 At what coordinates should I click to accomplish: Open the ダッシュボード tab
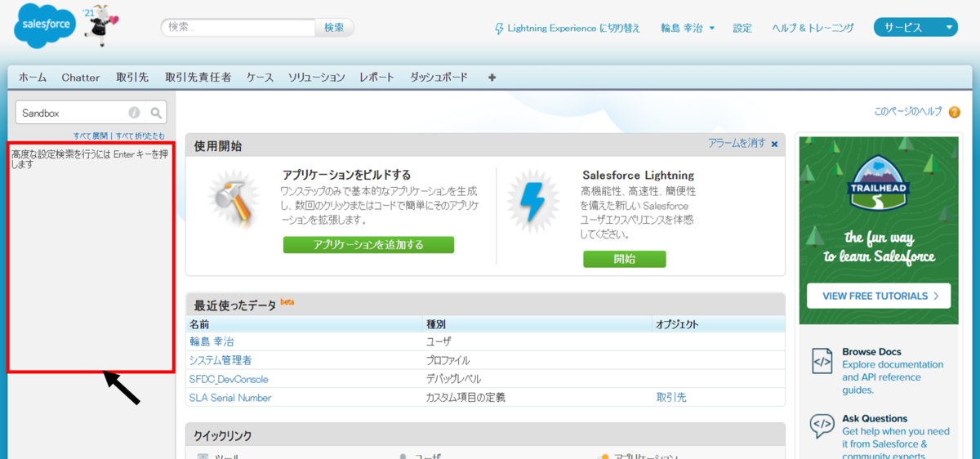click(439, 78)
